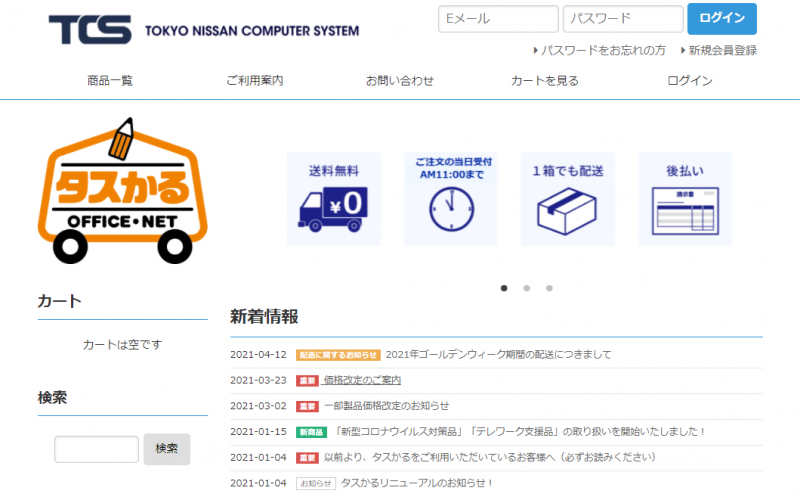Click the 新着情報 heading

[264, 317]
